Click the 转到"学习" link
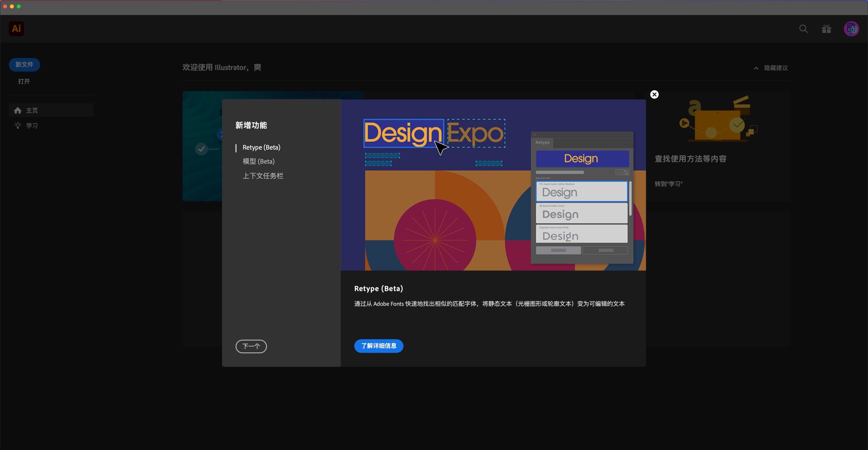 coord(669,184)
